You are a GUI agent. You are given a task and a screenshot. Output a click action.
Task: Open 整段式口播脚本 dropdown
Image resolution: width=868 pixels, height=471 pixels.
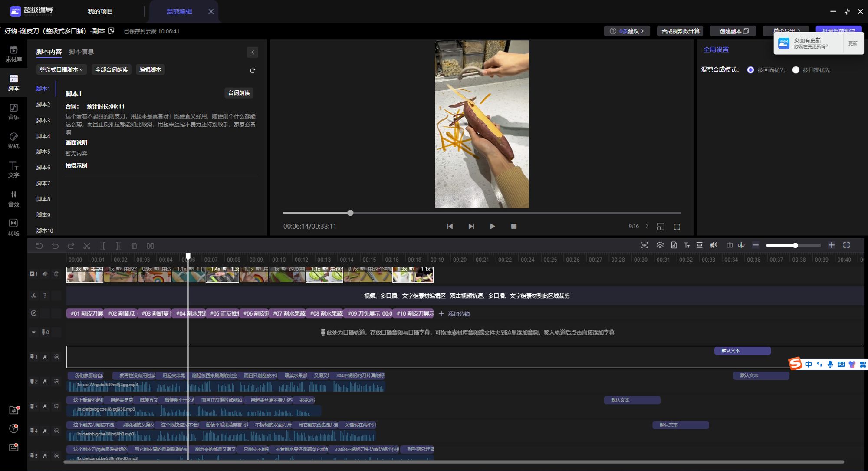[61, 70]
